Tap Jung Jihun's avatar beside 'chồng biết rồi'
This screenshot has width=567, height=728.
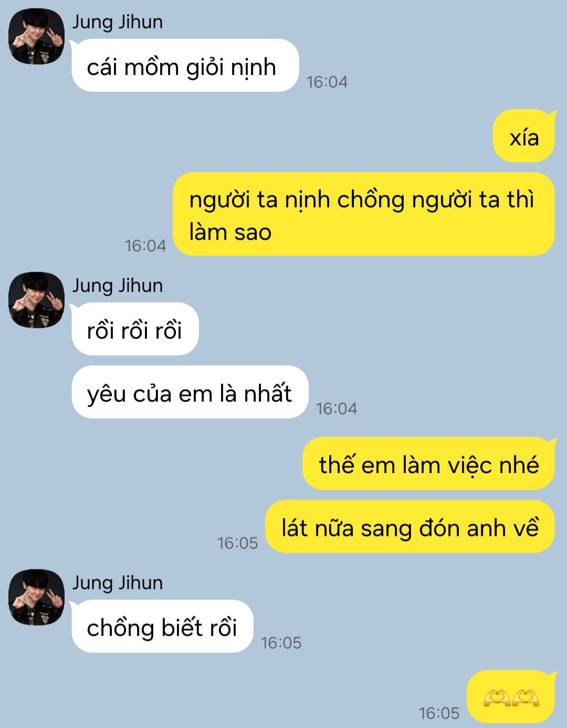coord(36,597)
